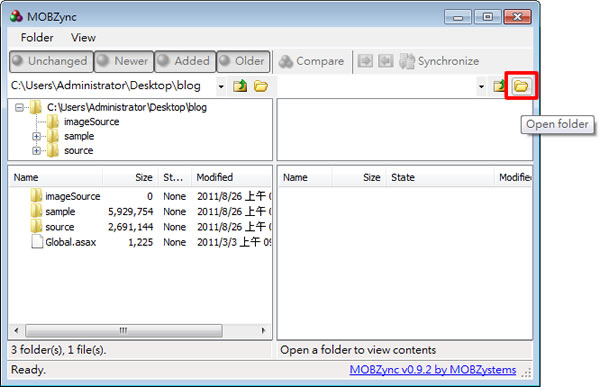Select sample in the folder tree
This screenshot has width=600, height=387.
click(x=79, y=136)
